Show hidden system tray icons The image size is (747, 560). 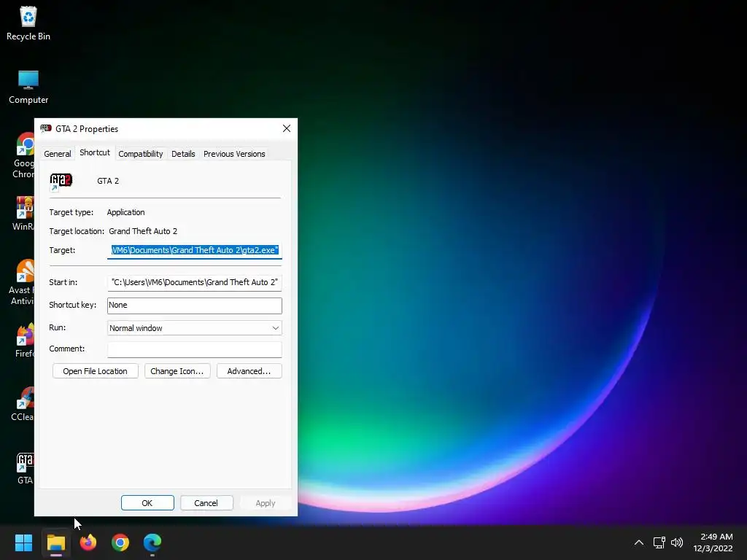[639, 542]
